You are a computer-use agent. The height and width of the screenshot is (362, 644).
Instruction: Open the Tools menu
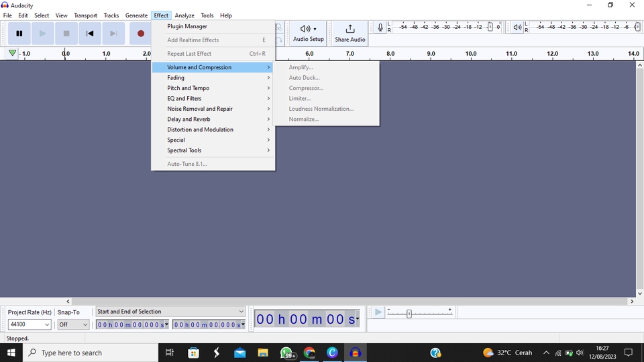[x=207, y=15]
